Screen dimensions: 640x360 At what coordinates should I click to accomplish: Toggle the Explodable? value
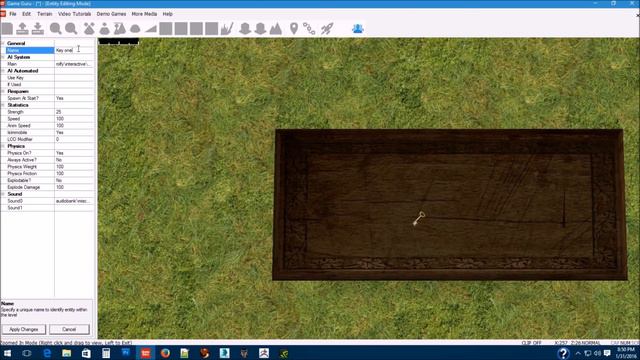[x=74, y=180]
